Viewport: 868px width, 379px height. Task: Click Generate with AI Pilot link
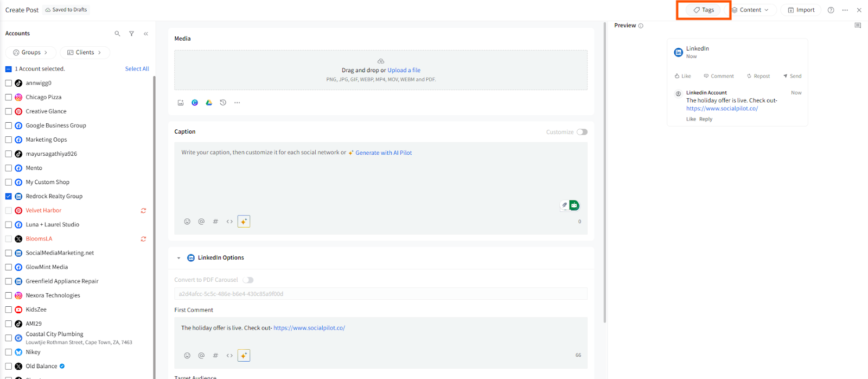click(384, 153)
